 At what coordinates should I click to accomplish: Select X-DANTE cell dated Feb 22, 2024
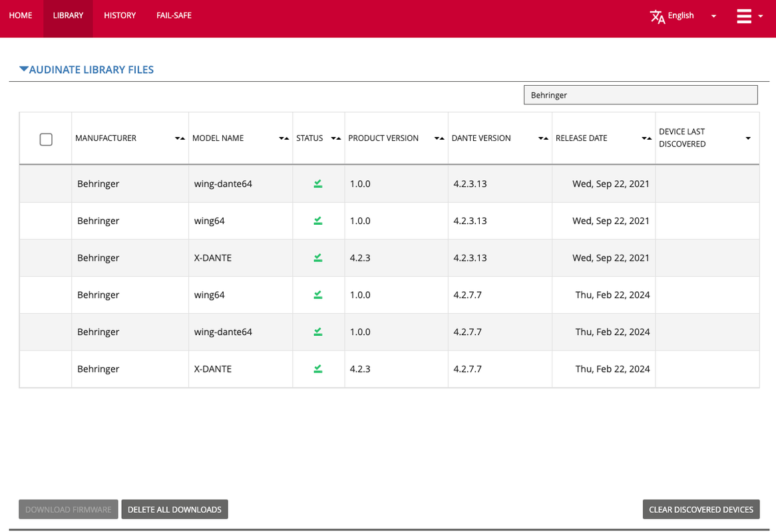coord(213,369)
